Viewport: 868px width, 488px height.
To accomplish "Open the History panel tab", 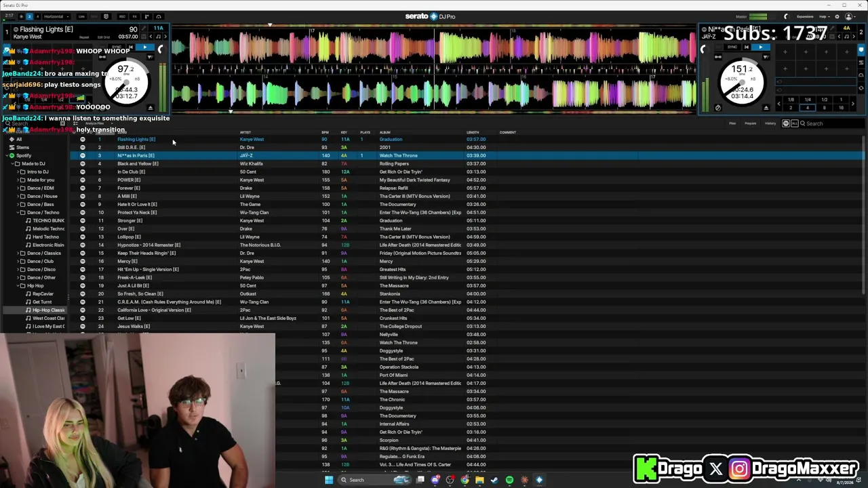I will click(770, 123).
